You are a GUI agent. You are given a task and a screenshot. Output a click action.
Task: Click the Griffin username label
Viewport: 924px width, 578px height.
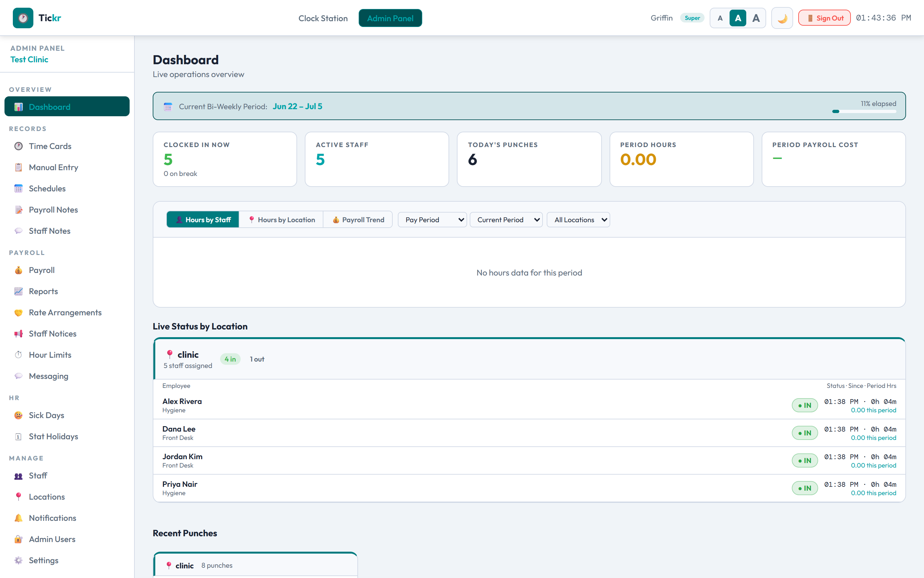pos(662,18)
